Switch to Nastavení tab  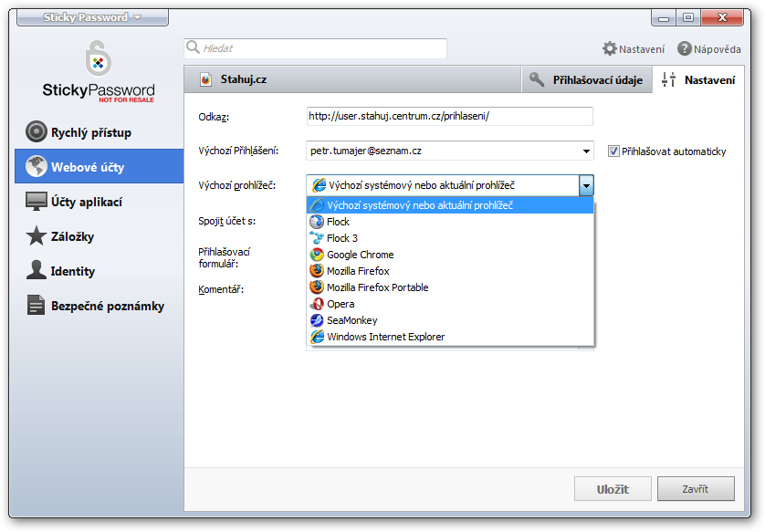pyautogui.click(x=698, y=79)
